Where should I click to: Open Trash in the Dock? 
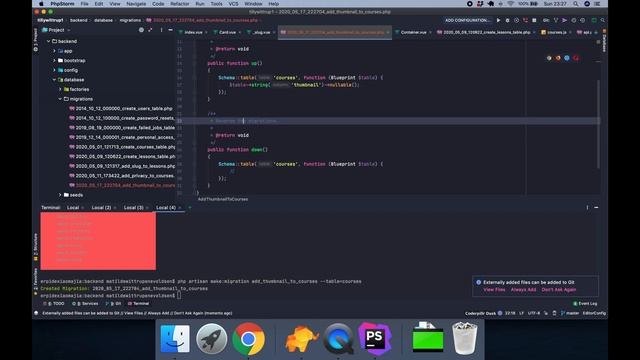tap(464, 338)
